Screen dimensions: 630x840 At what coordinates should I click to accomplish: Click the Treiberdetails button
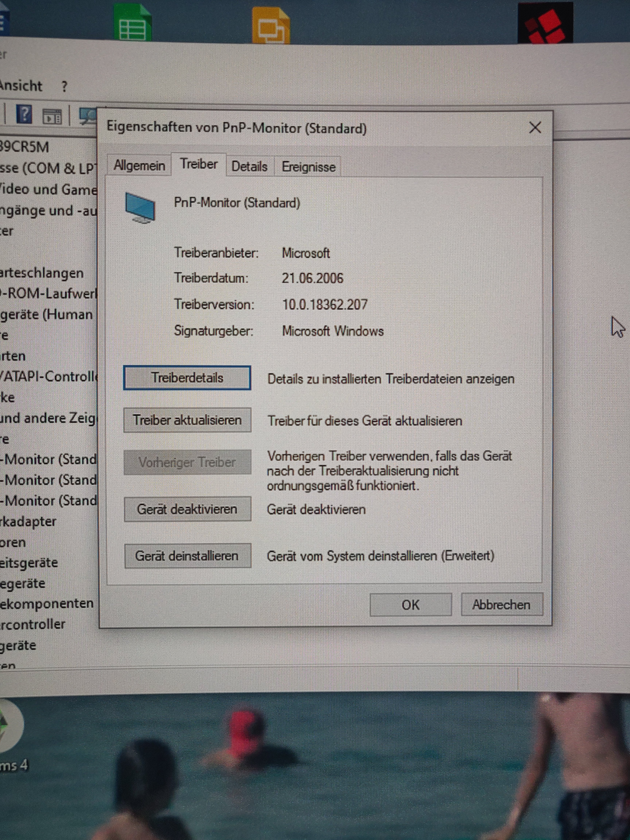[187, 378]
